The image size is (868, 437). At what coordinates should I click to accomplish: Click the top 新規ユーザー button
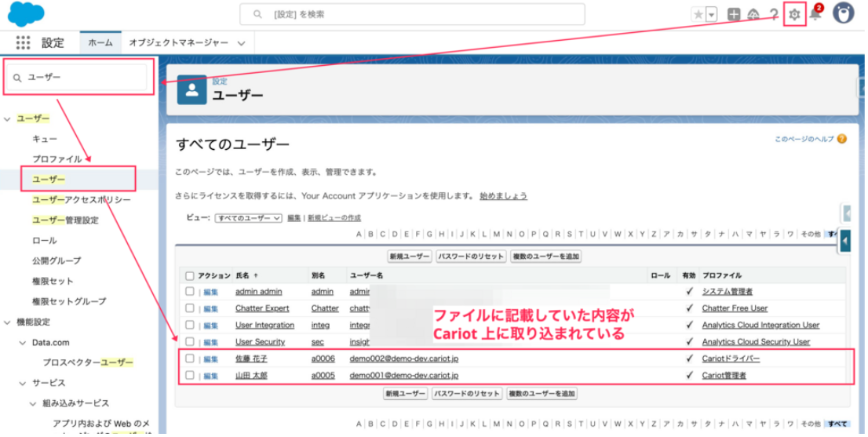pyautogui.click(x=409, y=257)
